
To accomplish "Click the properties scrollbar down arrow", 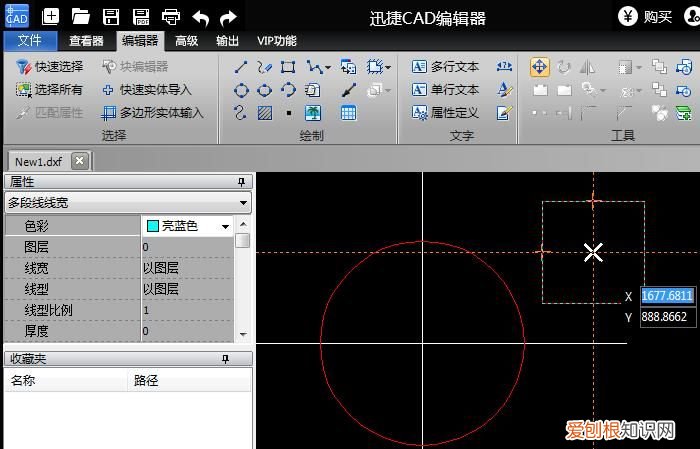I will click(243, 334).
